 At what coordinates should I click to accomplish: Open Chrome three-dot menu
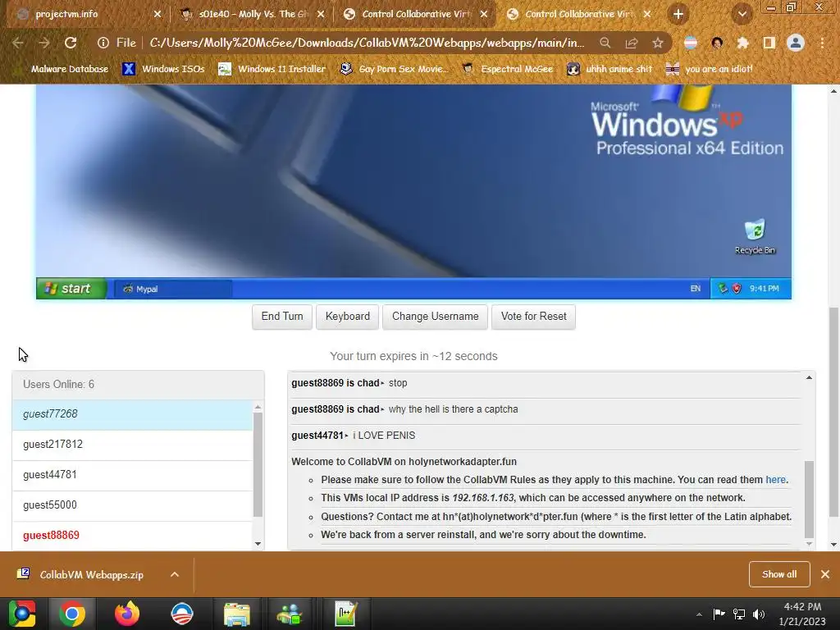point(822,43)
